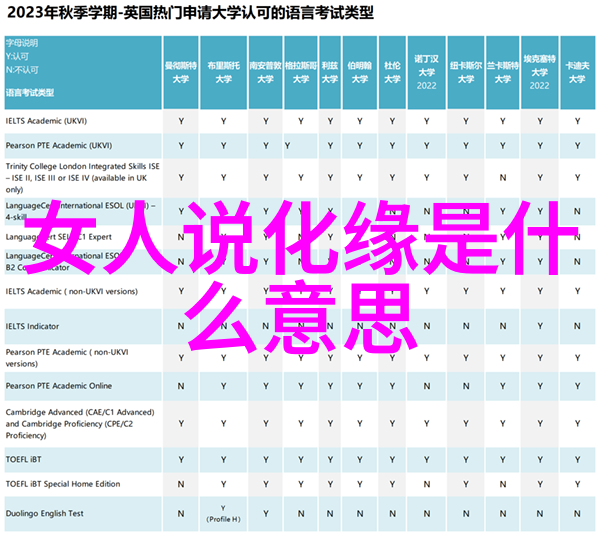Click IELTS Academic (UKVI) Y under 卡迪夫大学
The height and width of the screenshot is (536, 600).
tap(577, 121)
